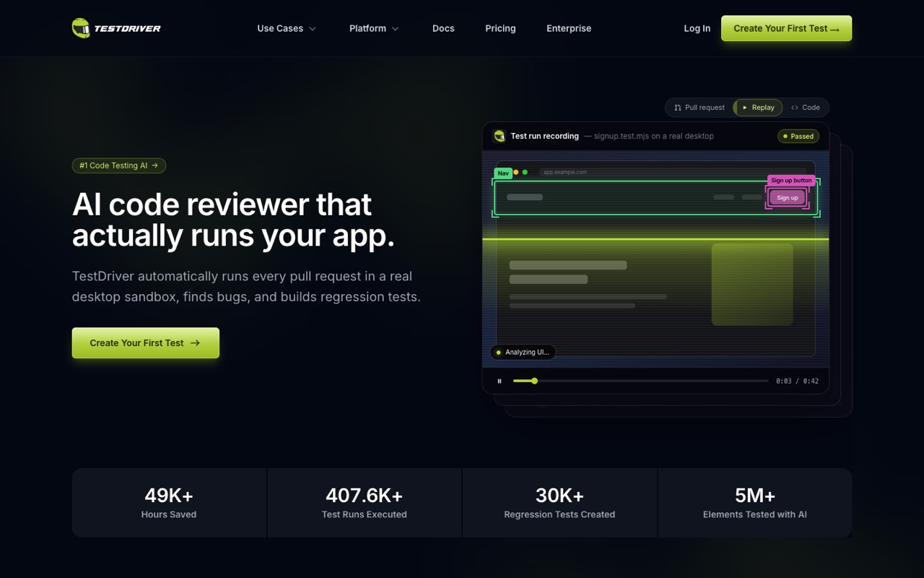Click the 0:03 / 0:42 time readout
924x578 pixels.
797,381
